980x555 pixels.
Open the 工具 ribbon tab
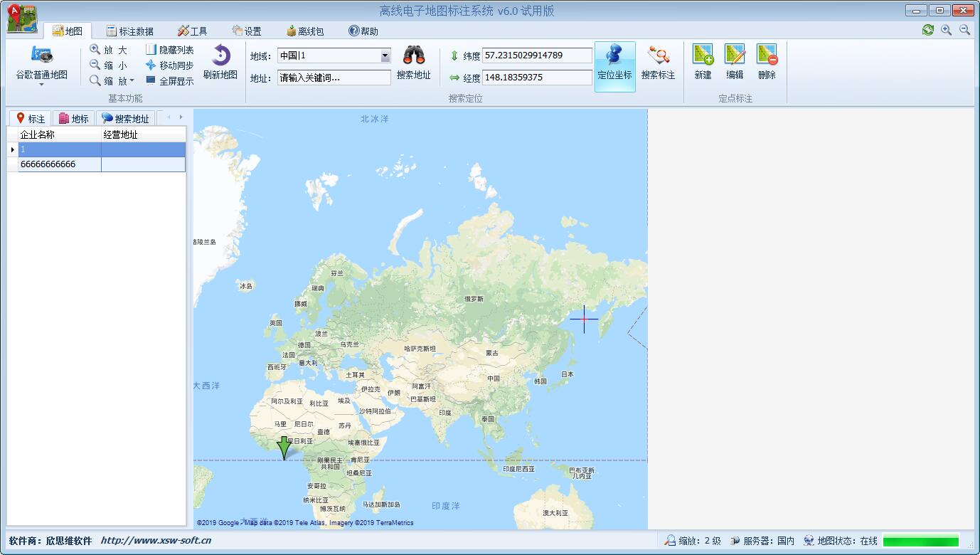pos(192,31)
